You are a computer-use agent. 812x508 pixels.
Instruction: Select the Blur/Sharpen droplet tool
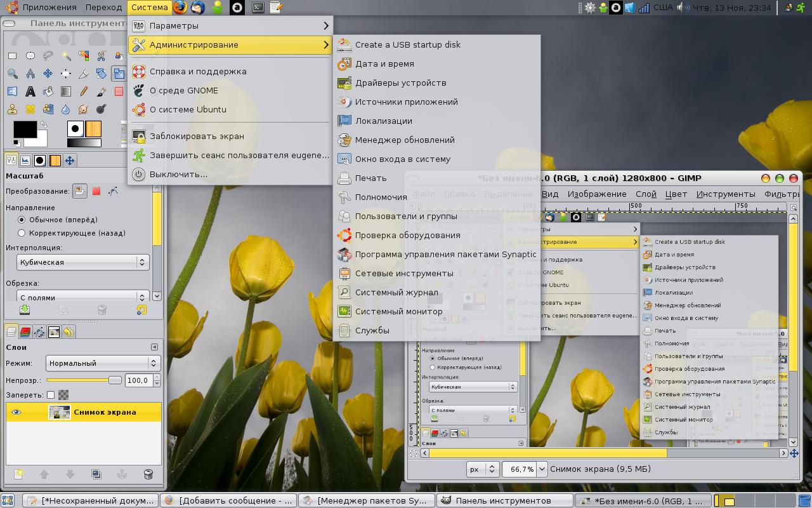pyautogui.click(x=65, y=109)
